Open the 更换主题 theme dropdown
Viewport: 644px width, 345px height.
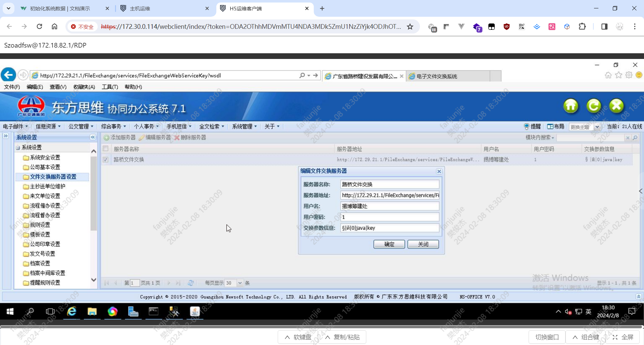coord(597,127)
